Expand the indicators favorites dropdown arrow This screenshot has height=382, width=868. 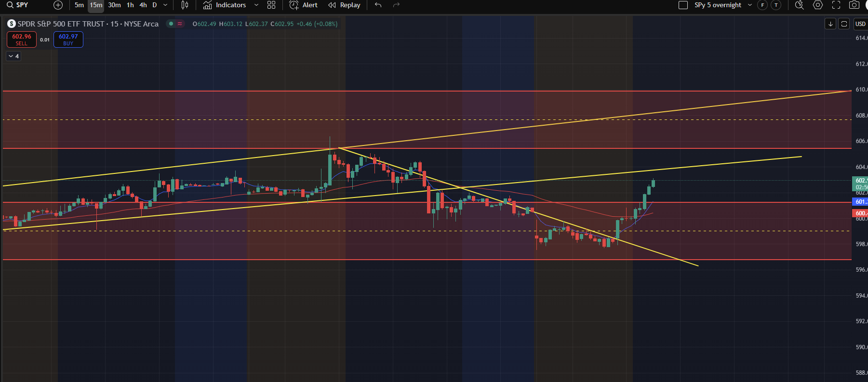click(256, 5)
